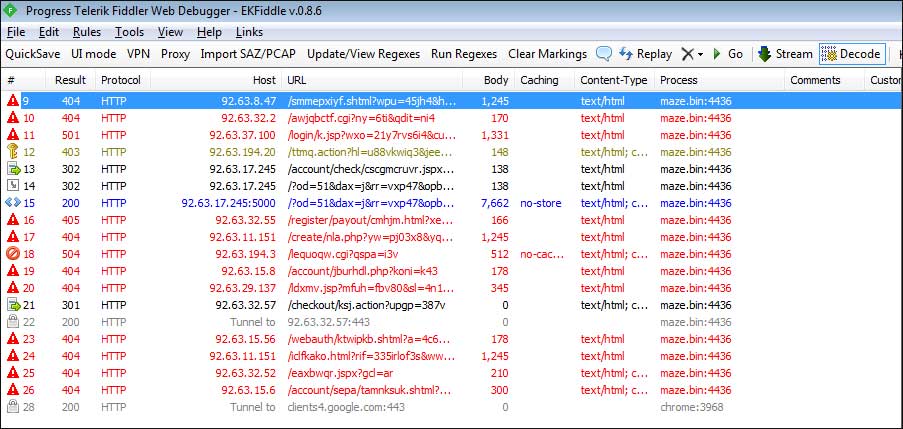
Task: Click the key icon of session 12
Action: tap(13, 153)
